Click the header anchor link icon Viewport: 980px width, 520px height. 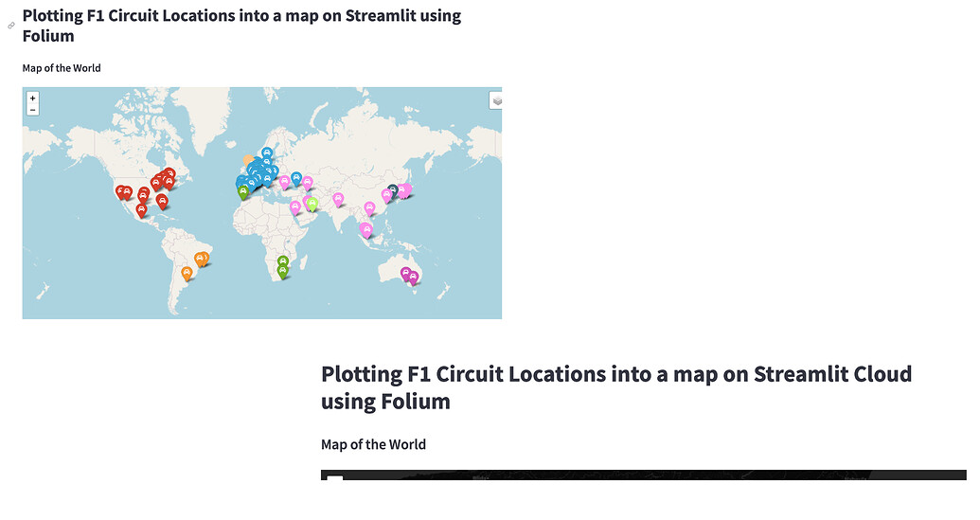pyautogui.click(x=11, y=26)
